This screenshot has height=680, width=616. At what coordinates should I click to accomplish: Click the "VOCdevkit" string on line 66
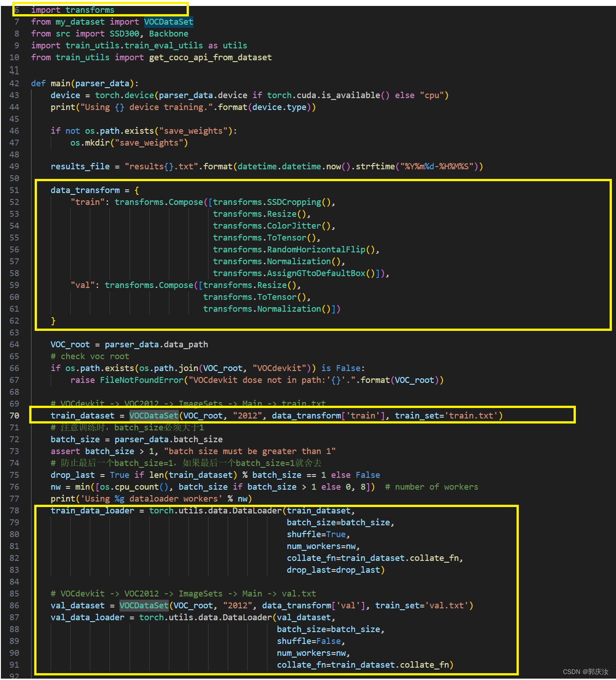click(279, 368)
